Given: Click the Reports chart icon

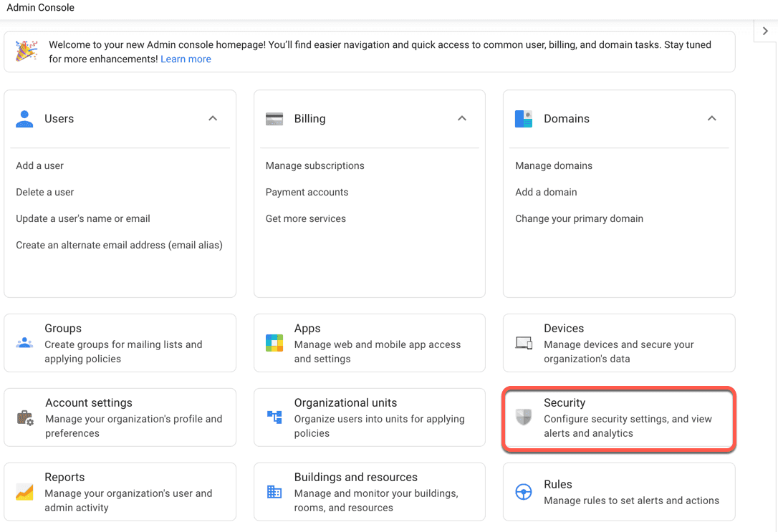Looking at the screenshot, I should click(x=24, y=492).
